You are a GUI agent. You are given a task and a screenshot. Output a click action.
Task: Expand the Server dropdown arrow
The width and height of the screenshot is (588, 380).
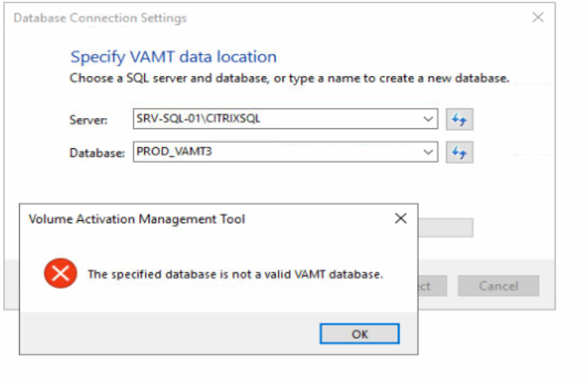coord(428,119)
